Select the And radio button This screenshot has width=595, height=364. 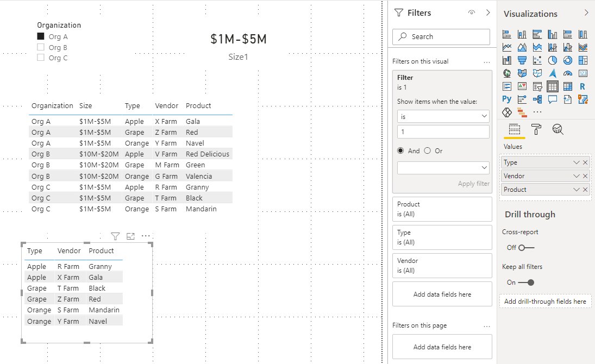click(400, 150)
